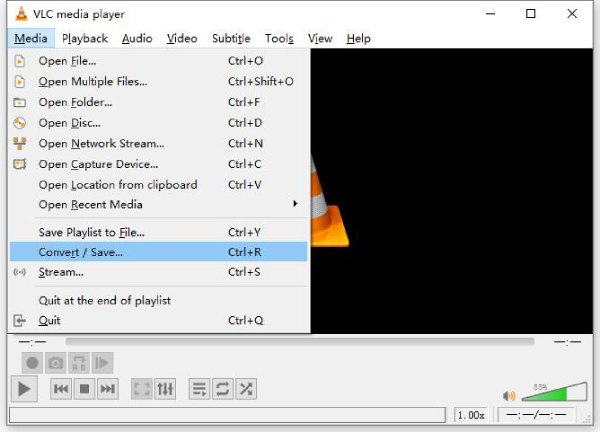The height and width of the screenshot is (432, 600).
Task: Select Save Playlist to File...
Action: [158, 232]
